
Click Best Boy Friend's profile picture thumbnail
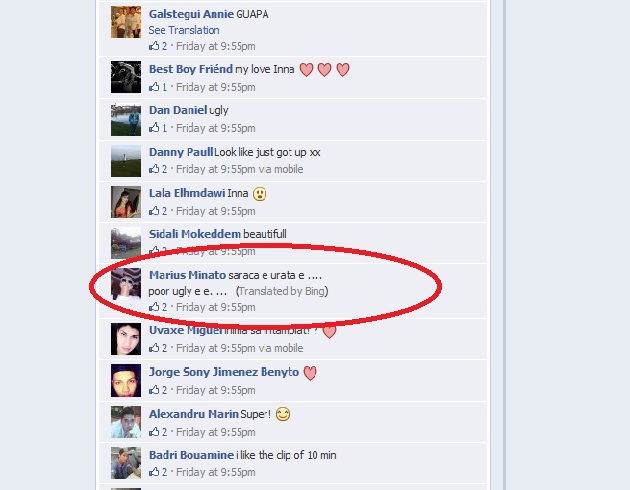point(126,77)
